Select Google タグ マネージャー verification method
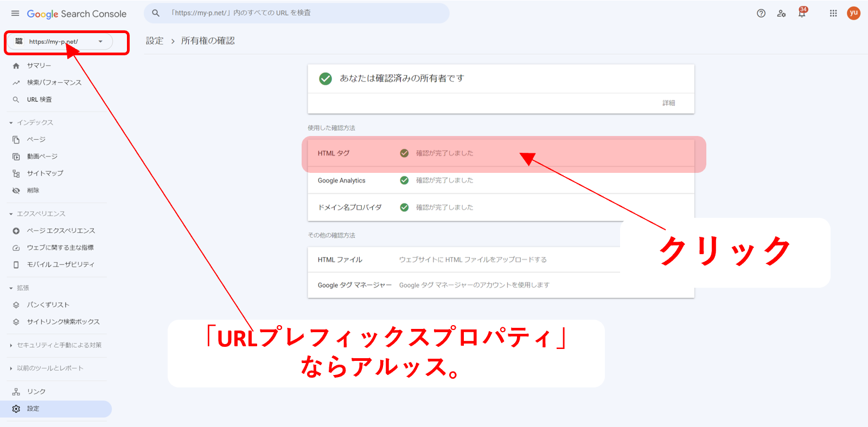This screenshot has width=868, height=427. 501,285
